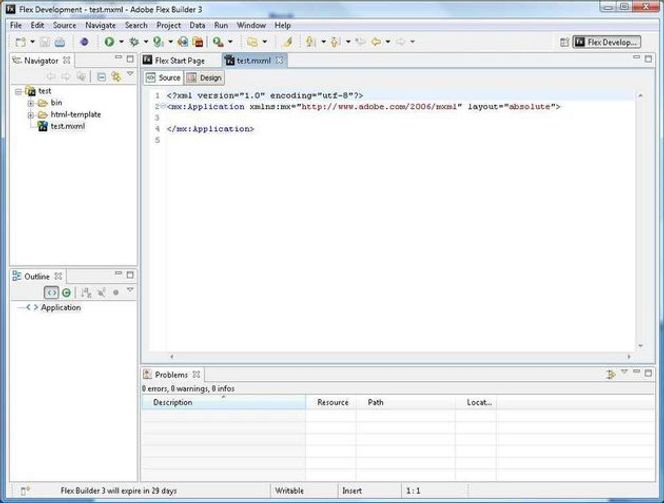Open the Data menu
The width and height of the screenshot is (664, 503).
(197, 25)
